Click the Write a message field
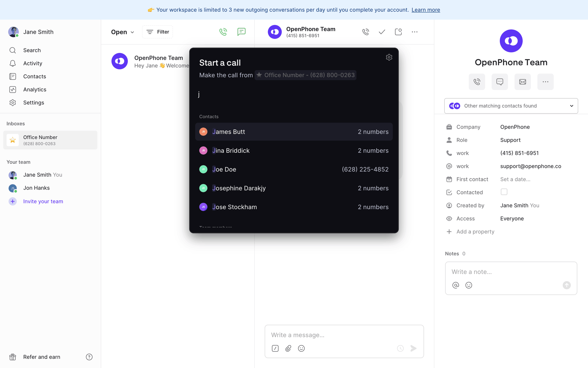 (x=344, y=335)
